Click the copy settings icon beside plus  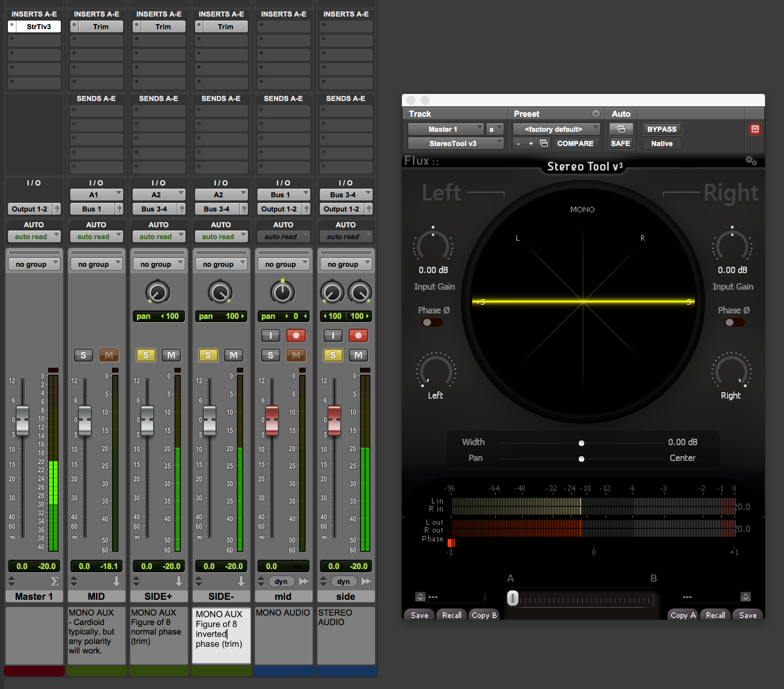tap(544, 143)
